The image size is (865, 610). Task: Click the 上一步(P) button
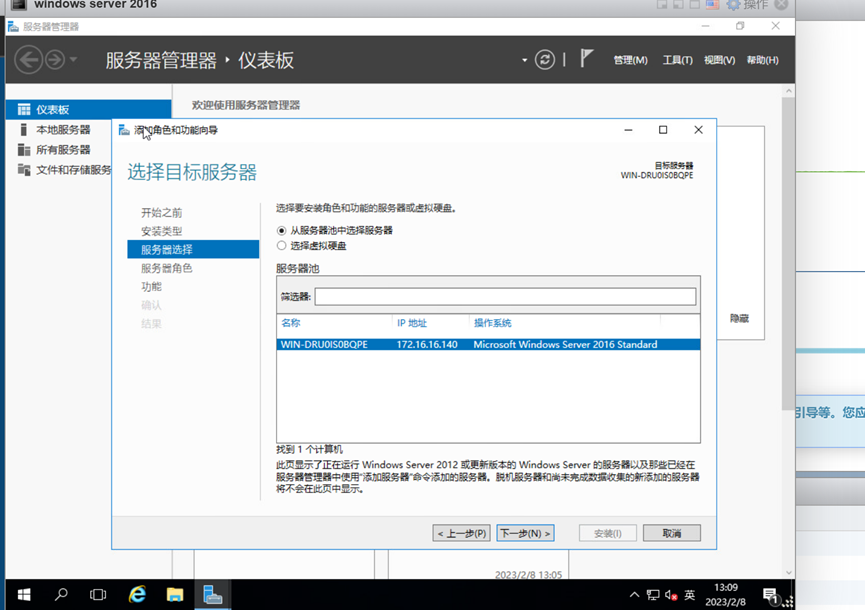pos(461,533)
